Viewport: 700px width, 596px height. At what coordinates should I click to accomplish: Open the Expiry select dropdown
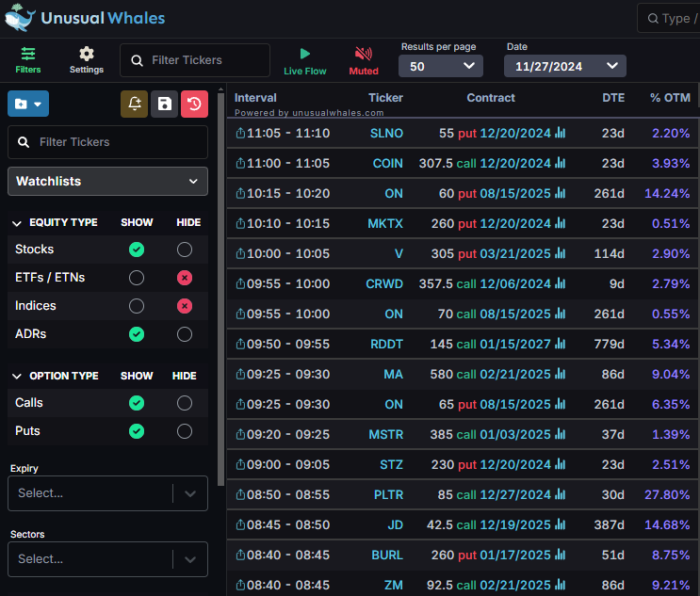107,493
